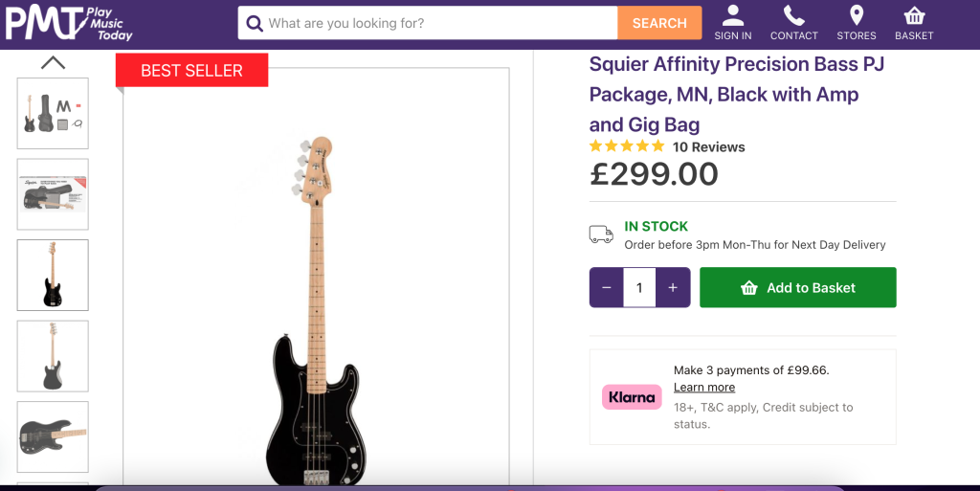
Task: Click the magnifying glass search icon
Action: click(255, 23)
